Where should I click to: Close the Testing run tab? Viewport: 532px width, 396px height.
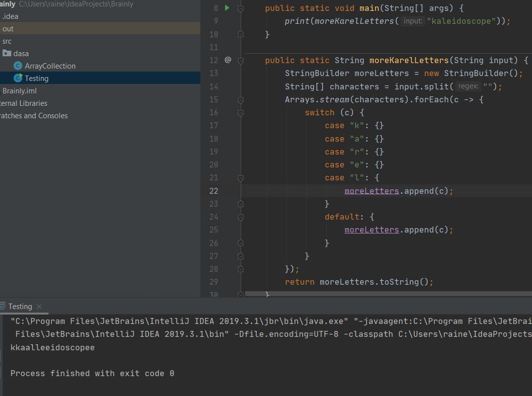(39, 307)
